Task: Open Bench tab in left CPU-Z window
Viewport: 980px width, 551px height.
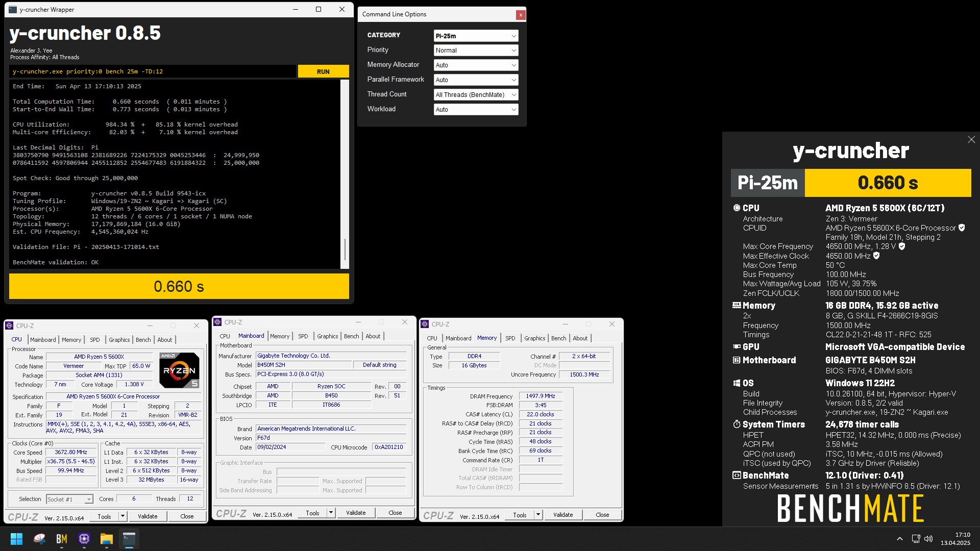Action: tap(143, 340)
